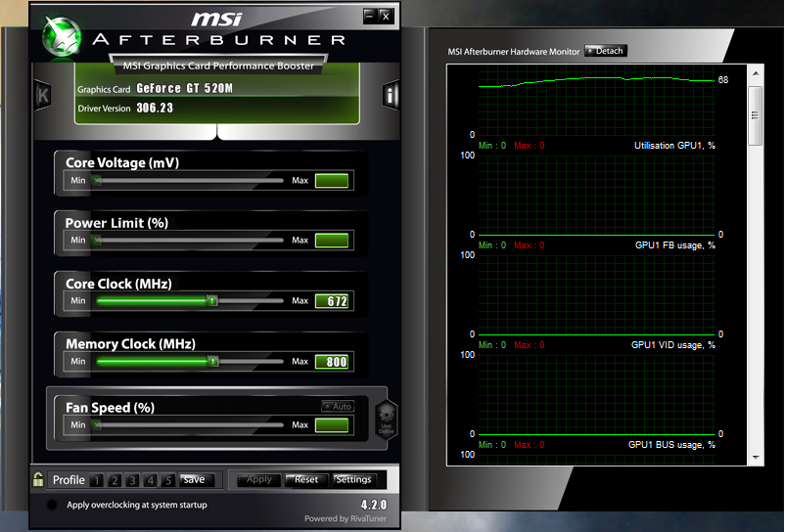Click the Core Clock value field 672

332,301
